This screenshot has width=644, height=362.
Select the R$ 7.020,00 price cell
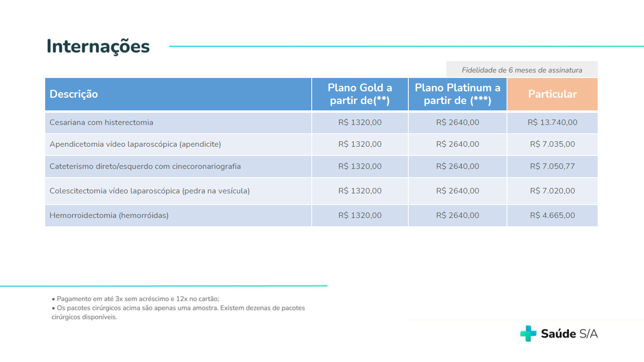click(x=552, y=191)
